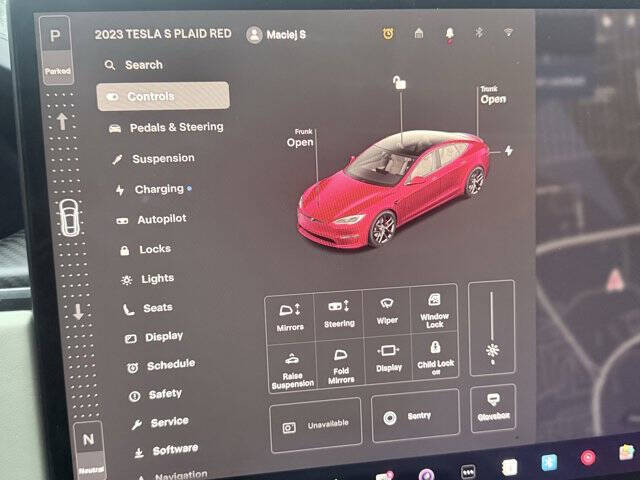Image resolution: width=640 pixels, height=480 pixels.
Task: Tap the Unavailable dashcam button
Action: coord(316,425)
